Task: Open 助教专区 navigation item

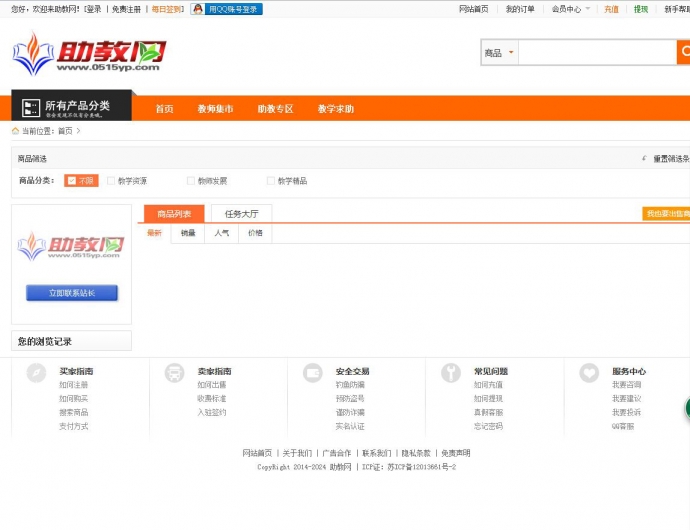Action: pos(275,109)
